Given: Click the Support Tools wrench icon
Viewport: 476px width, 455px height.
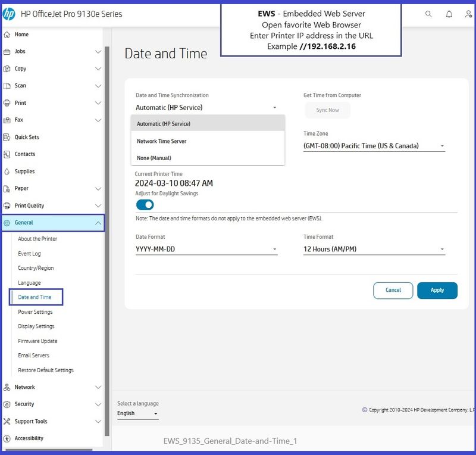Looking at the screenshot, I should pyautogui.click(x=7, y=422).
